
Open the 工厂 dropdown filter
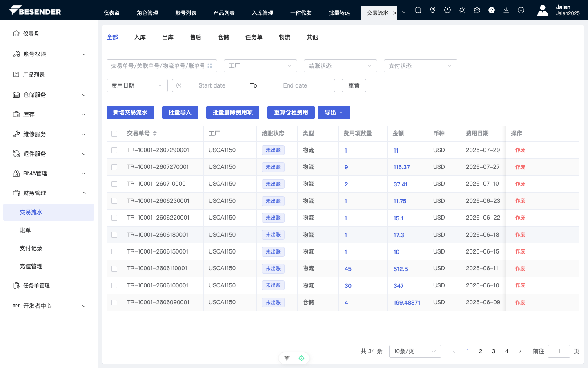[x=261, y=66]
